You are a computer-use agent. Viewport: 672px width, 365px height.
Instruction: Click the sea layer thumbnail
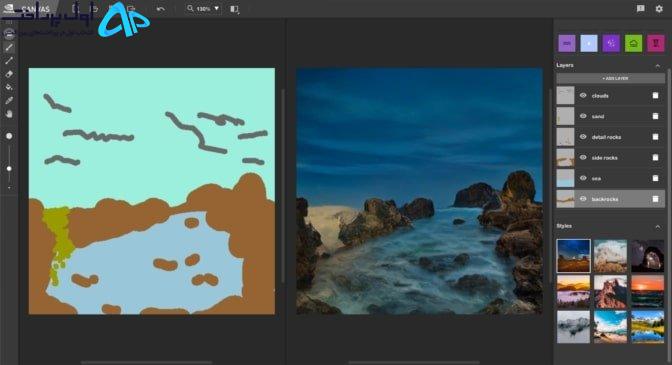tap(565, 178)
